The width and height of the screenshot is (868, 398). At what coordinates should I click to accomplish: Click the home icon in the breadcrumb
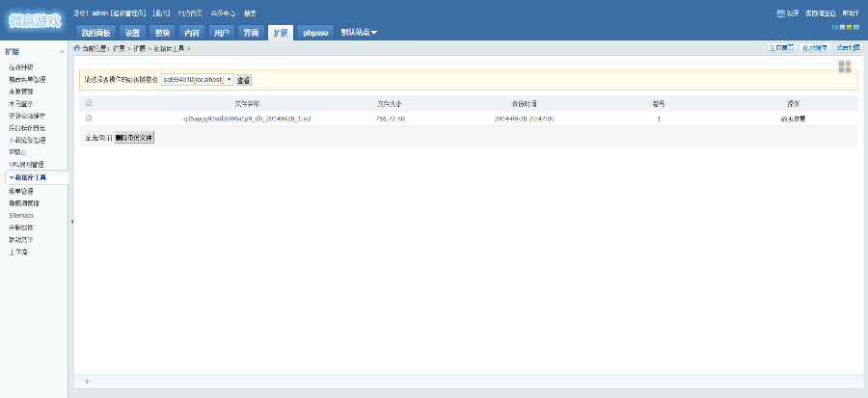point(77,47)
